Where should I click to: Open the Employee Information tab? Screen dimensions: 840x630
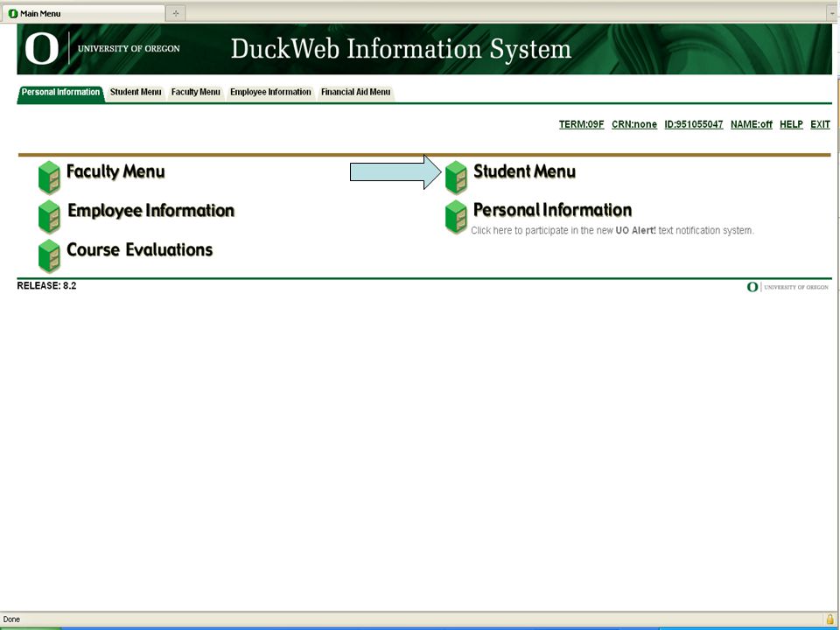click(x=270, y=92)
